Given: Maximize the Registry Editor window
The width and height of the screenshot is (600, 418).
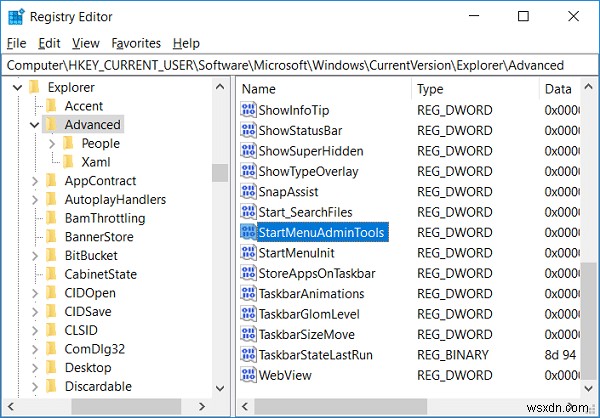Looking at the screenshot, I should point(523,16).
